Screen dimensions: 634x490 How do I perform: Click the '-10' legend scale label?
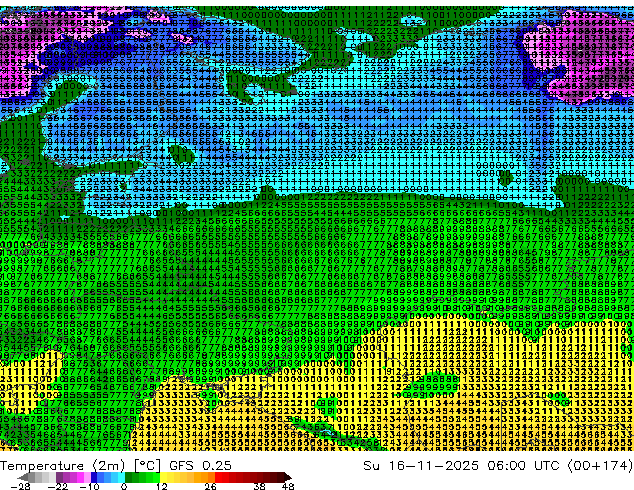pyautogui.click(x=89, y=486)
